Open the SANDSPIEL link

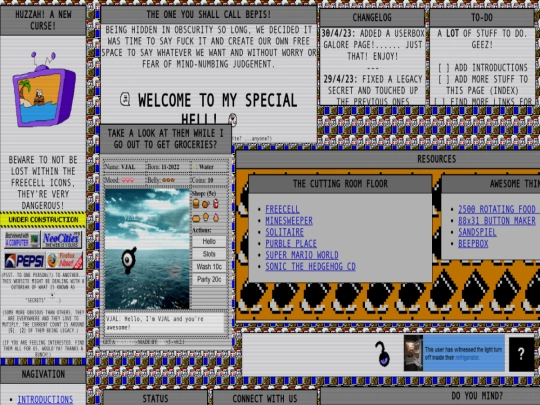pos(477,232)
